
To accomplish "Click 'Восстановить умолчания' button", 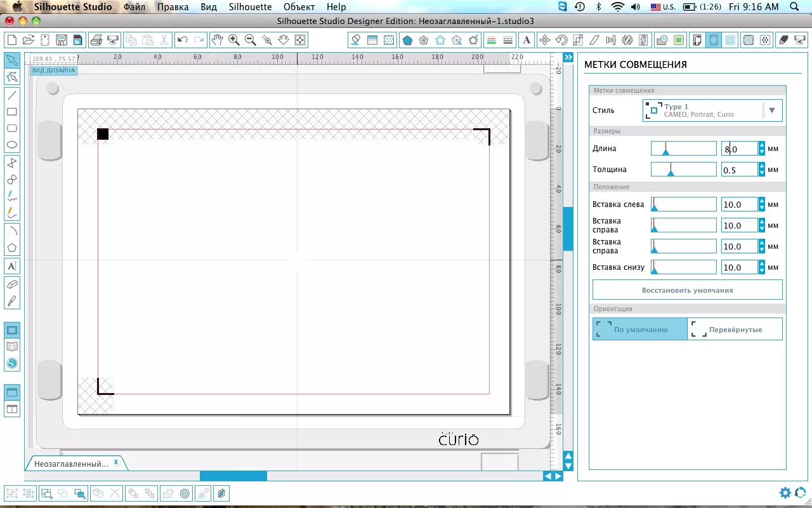I will (687, 290).
